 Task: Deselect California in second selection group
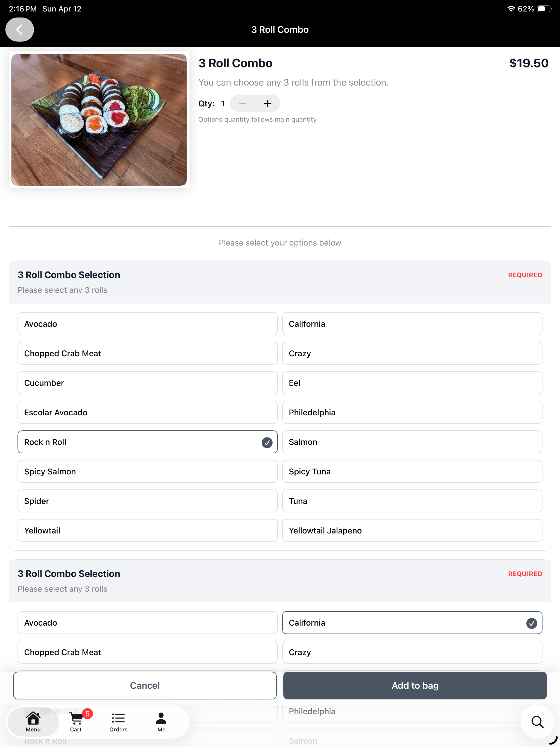coord(412,623)
